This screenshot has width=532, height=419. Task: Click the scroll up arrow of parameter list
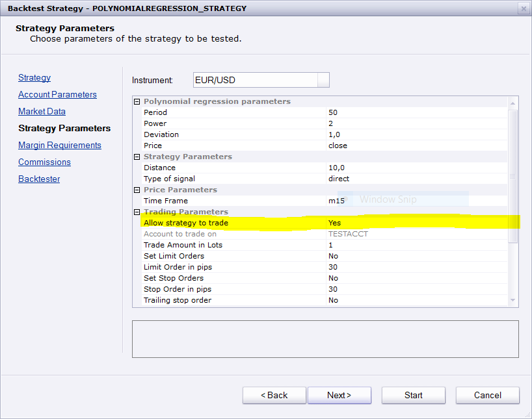point(512,103)
